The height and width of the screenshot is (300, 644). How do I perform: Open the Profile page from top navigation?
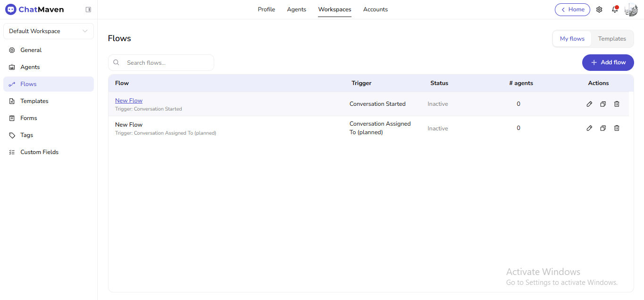point(266,9)
